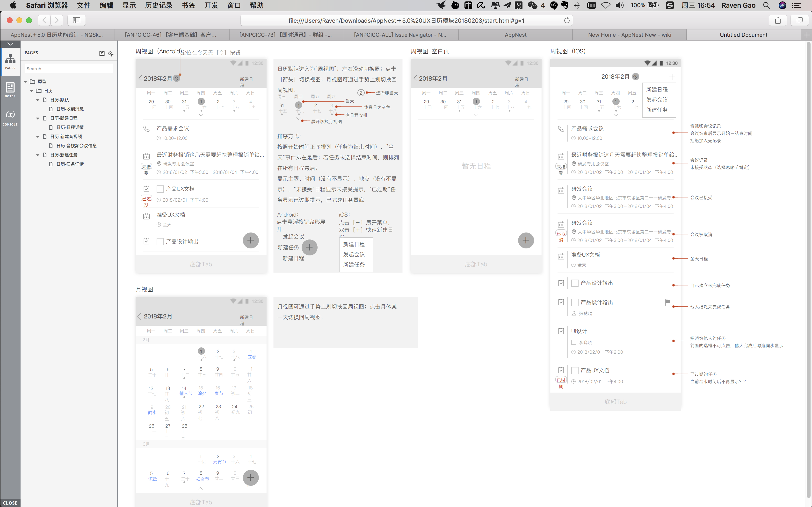The width and height of the screenshot is (812, 507).
Task: Tick the iOS 产品UX文档 overdue task checkbox
Action: pos(575,371)
